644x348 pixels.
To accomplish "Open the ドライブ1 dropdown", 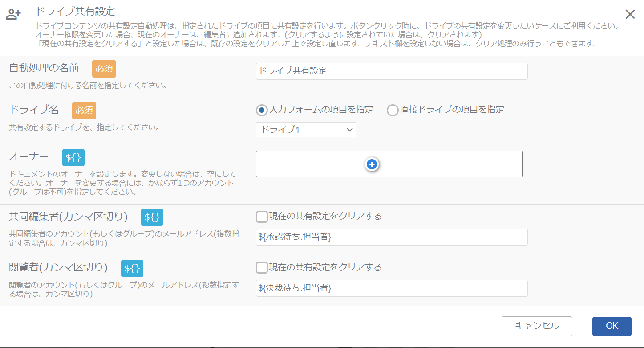I will [x=306, y=130].
